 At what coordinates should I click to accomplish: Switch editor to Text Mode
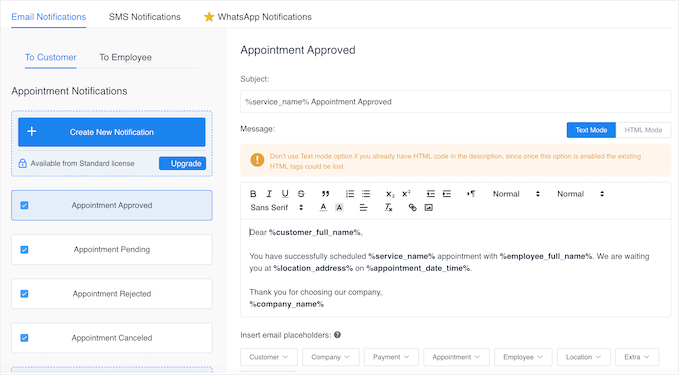click(591, 130)
